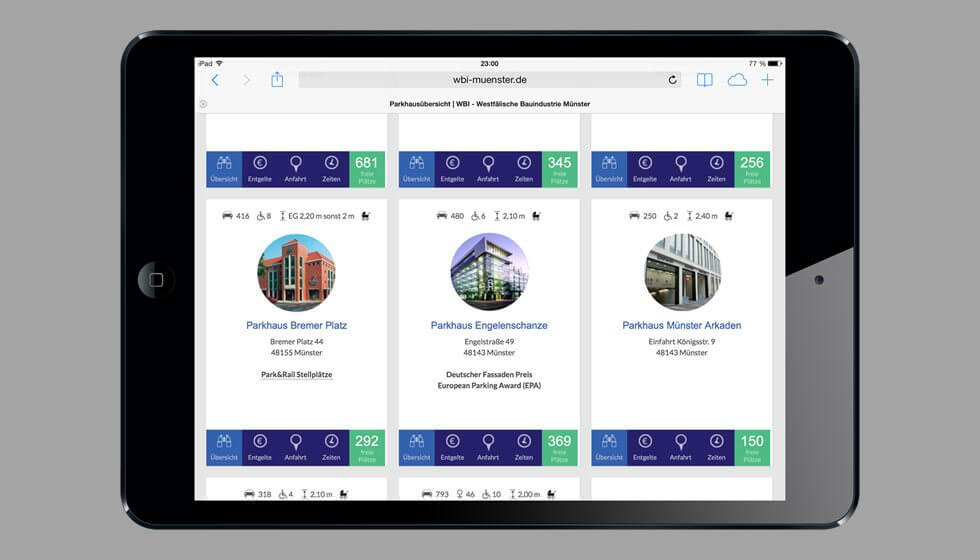Open iCloud tabs cloud icon
The width and height of the screenshot is (980, 560).
tap(737, 80)
